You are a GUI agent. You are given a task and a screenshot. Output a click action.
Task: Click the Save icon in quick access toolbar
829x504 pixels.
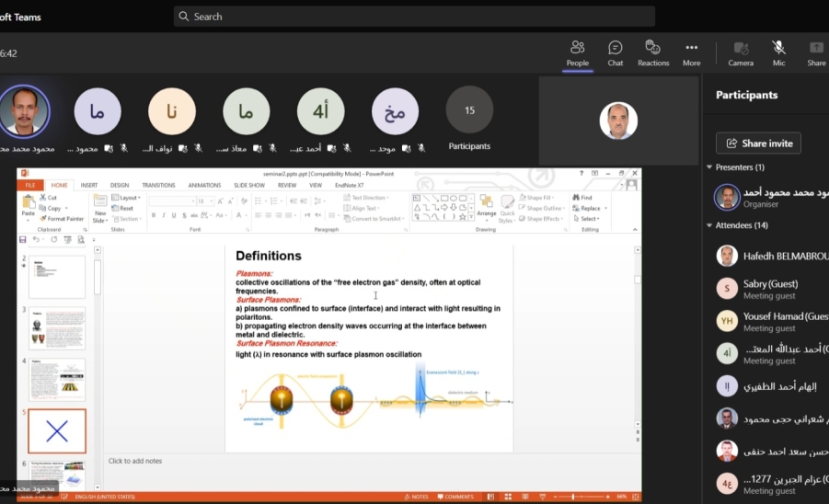click(x=23, y=240)
